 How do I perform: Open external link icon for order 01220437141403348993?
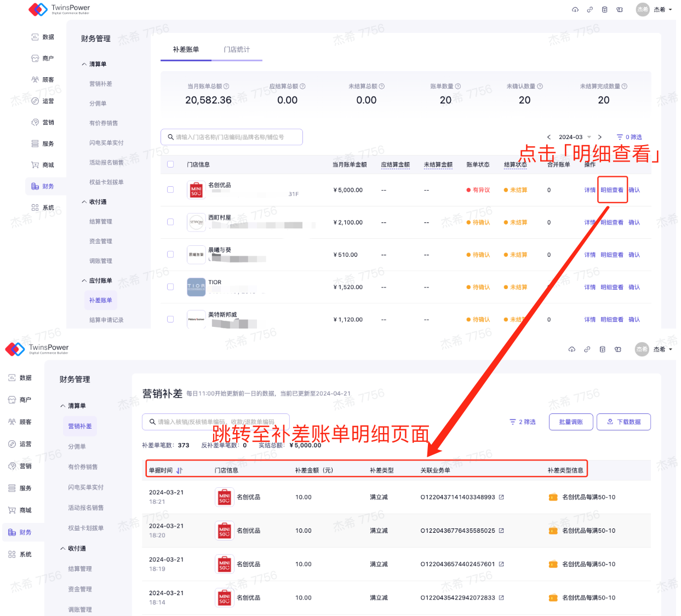coord(501,497)
